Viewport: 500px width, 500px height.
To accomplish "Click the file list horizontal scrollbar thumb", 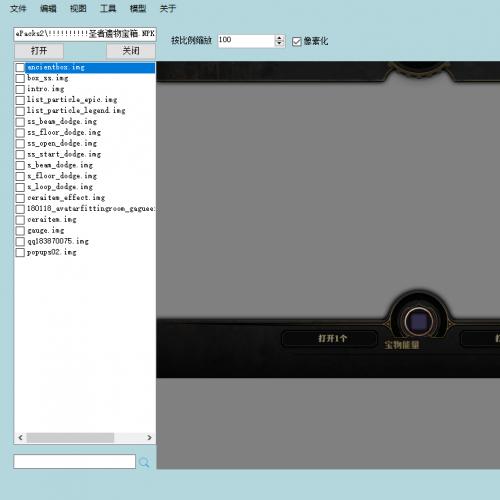I will coord(70,437).
